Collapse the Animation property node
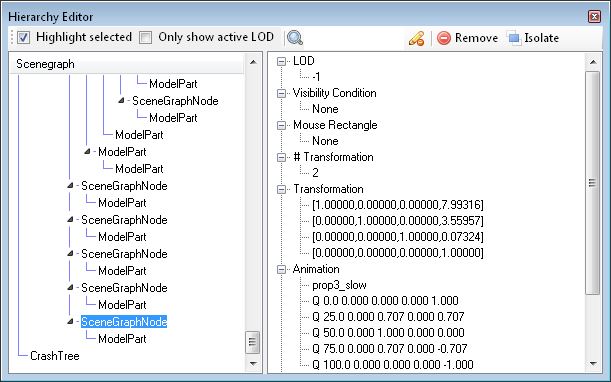This screenshot has width=611, height=382. click(281, 269)
